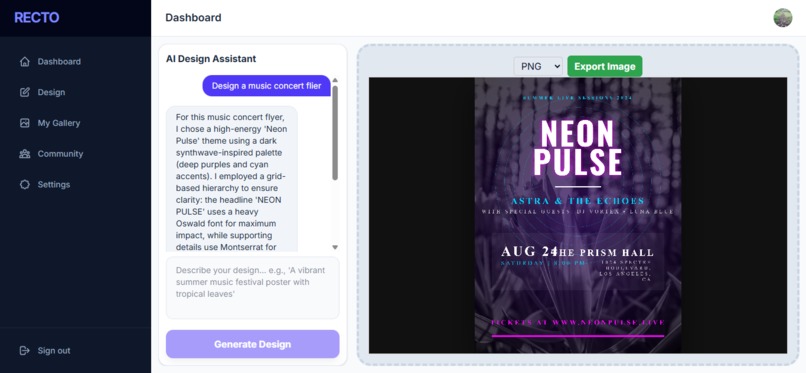
Task: Click the chat scrollbar thumb
Action: (335, 133)
